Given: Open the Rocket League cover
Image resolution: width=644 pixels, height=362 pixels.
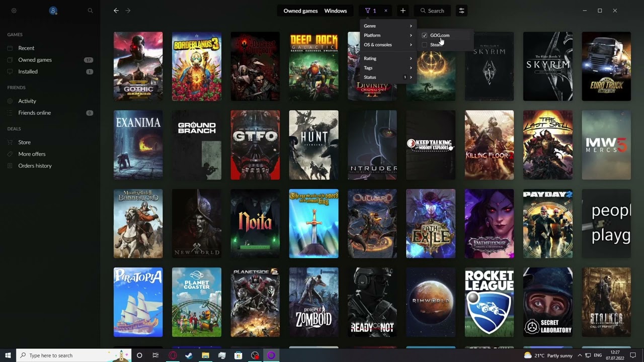Looking at the screenshot, I should click(490, 302).
